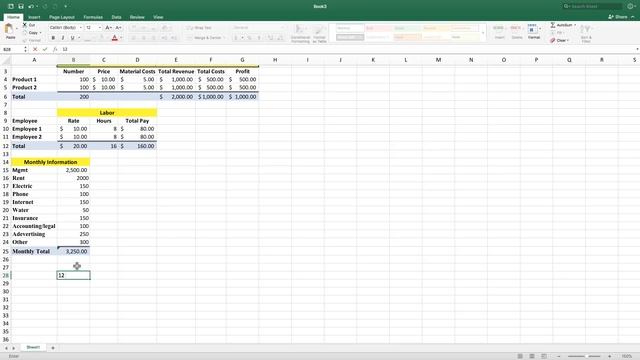The width and height of the screenshot is (640, 360).
Task: Click the add sheet plus button
Action: (x=53, y=348)
